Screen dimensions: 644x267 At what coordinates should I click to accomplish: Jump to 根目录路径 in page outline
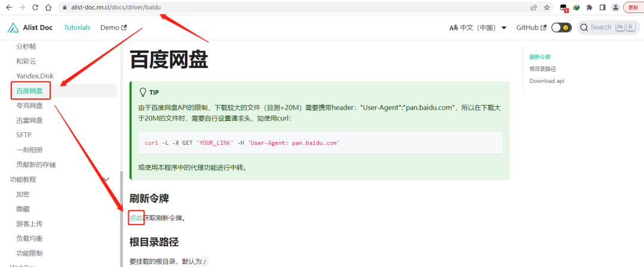pyautogui.click(x=543, y=69)
